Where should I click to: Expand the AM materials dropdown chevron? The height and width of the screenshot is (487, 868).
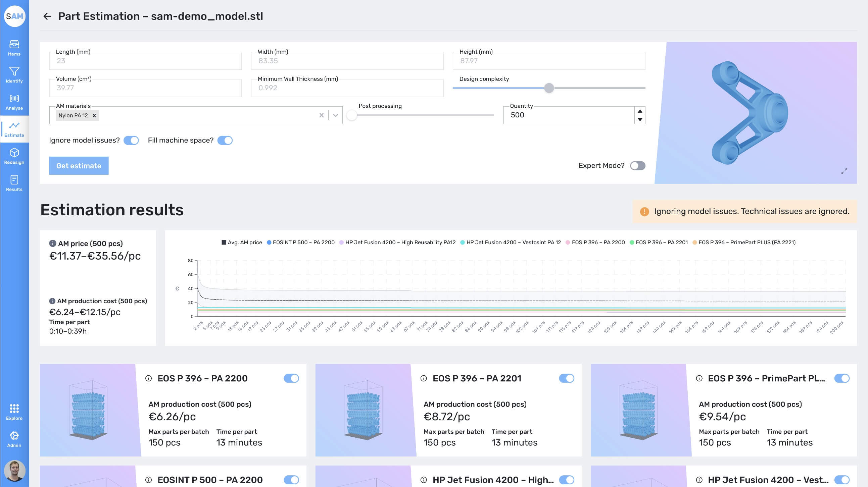[335, 115]
